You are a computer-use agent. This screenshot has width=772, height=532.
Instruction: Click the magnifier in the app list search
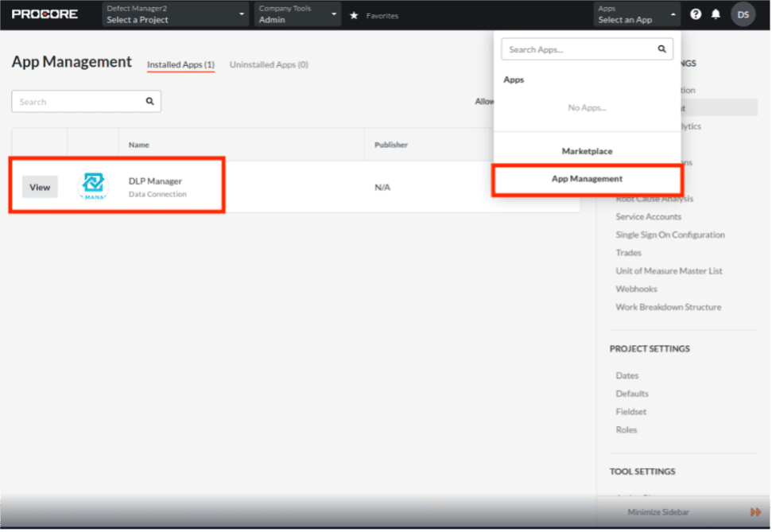(x=149, y=101)
